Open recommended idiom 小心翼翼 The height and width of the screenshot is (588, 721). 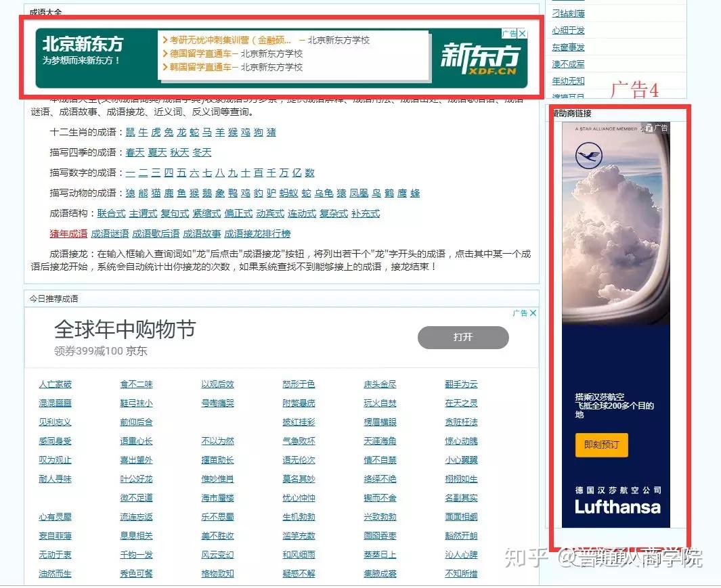click(x=461, y=460)
